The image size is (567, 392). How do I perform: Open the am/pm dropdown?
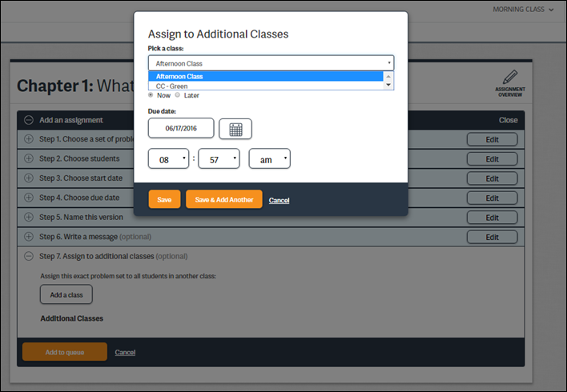coord(269,159)
